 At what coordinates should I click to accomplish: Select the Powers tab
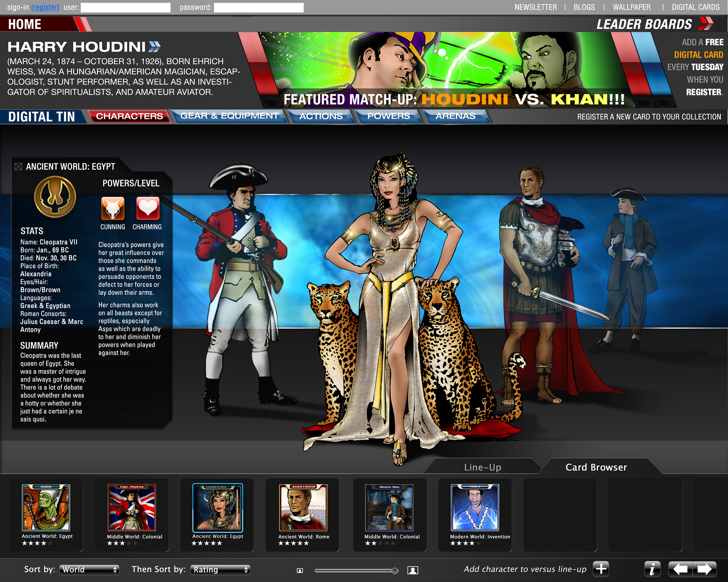tap(389, 116)
